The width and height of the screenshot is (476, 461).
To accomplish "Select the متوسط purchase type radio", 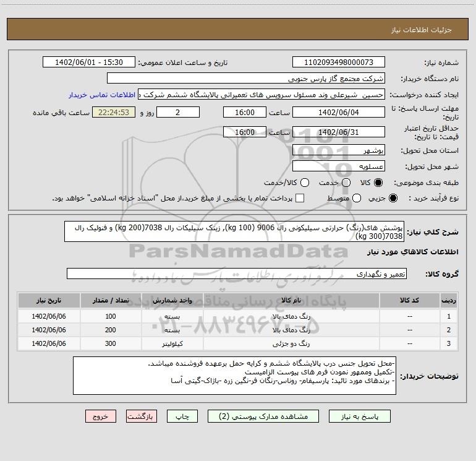I will point(357,198).
